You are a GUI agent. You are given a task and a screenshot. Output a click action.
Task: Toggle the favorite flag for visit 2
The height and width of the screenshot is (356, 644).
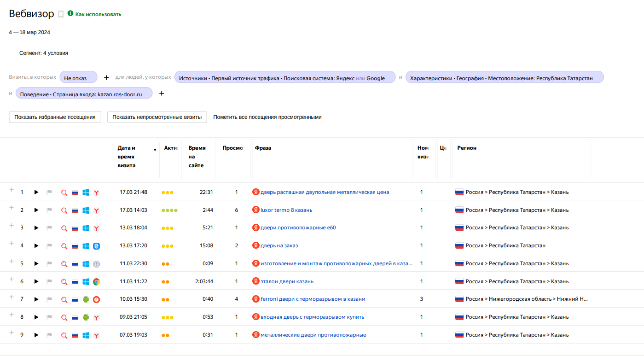49,210
